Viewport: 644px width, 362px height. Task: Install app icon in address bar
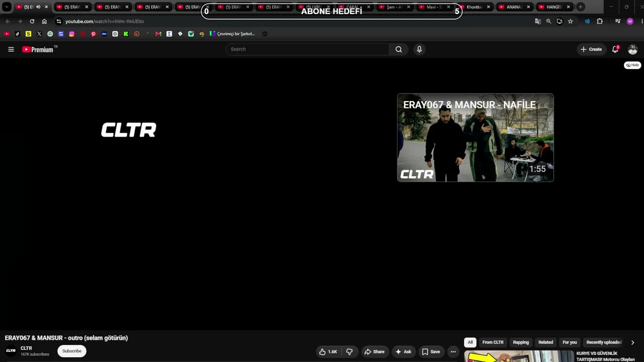pos(559,22)
